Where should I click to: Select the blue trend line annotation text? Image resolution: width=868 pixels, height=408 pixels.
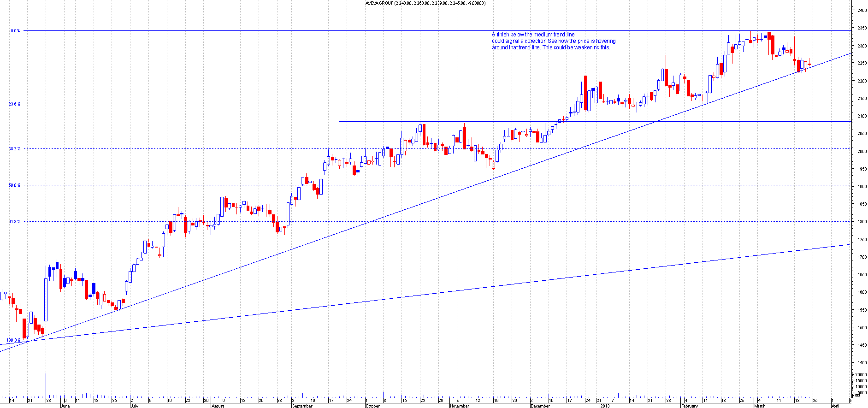(x=553, y=41)
